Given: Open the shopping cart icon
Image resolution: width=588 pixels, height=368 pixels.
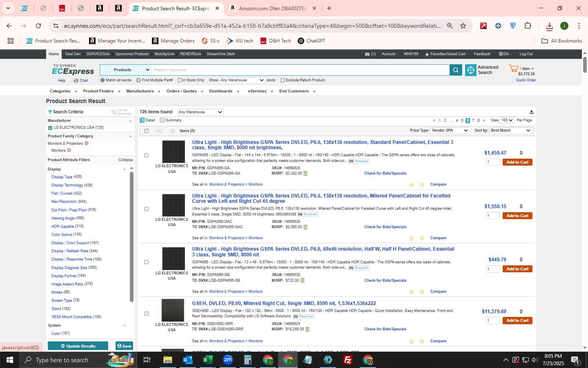Looking at the screenshot, I should [x=513, y=68].
